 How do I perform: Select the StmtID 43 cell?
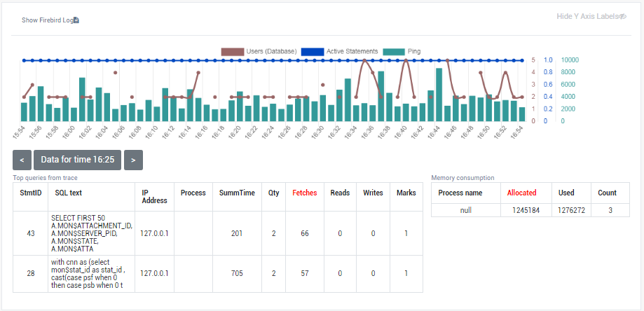[x=30, y=233]
